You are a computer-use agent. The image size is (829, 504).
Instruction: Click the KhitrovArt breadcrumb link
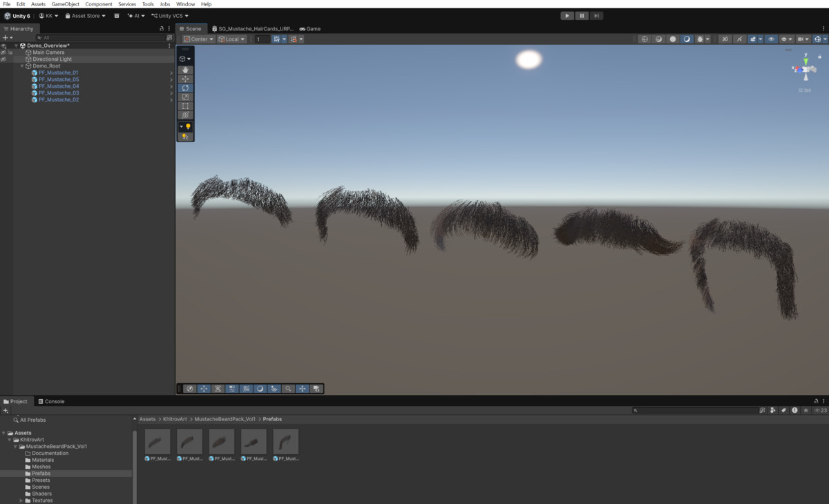[175, 419]
